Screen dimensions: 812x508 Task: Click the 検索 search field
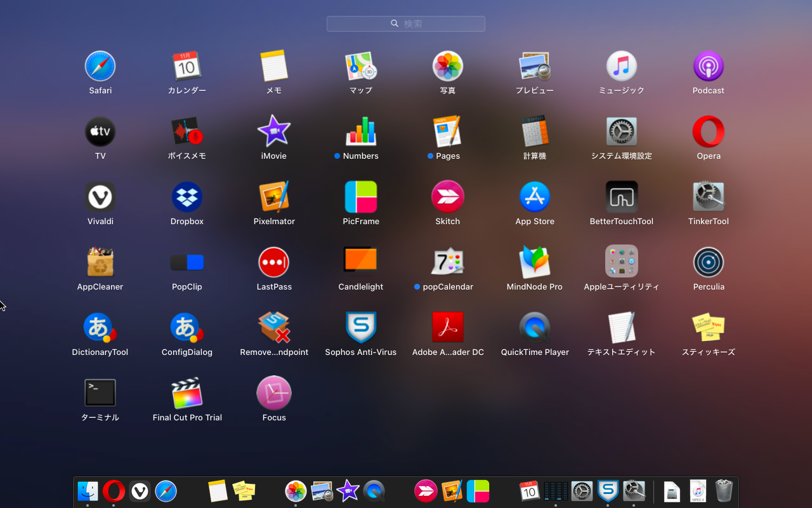[406, 23]
